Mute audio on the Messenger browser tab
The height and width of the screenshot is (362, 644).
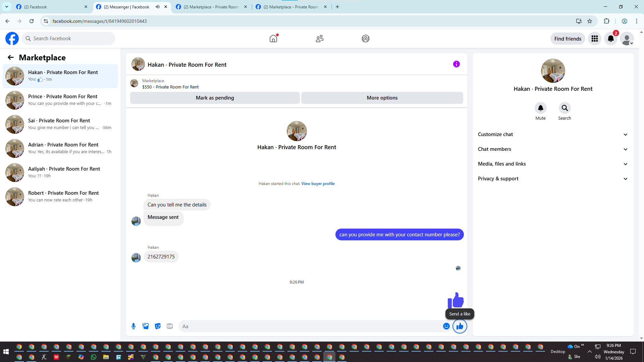click(158, 7)
